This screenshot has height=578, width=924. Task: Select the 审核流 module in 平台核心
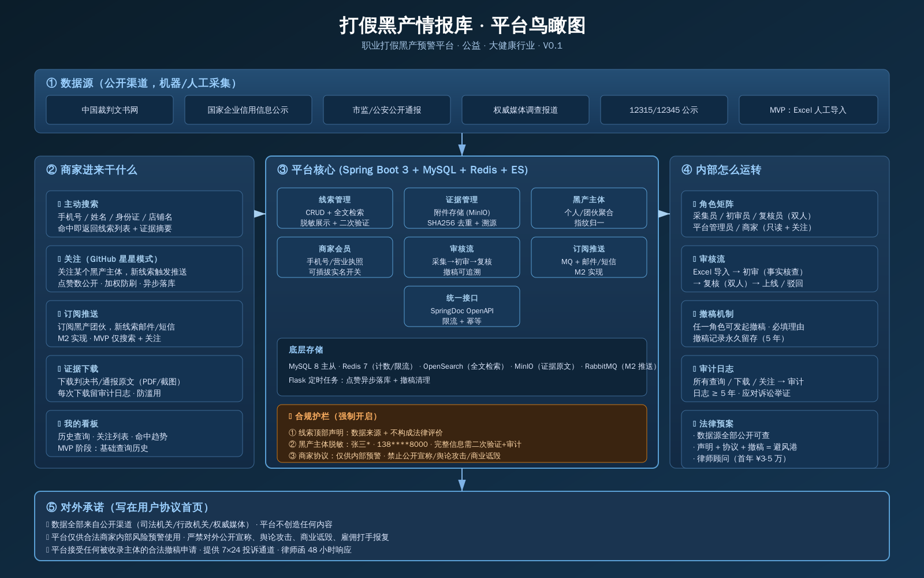462,257
